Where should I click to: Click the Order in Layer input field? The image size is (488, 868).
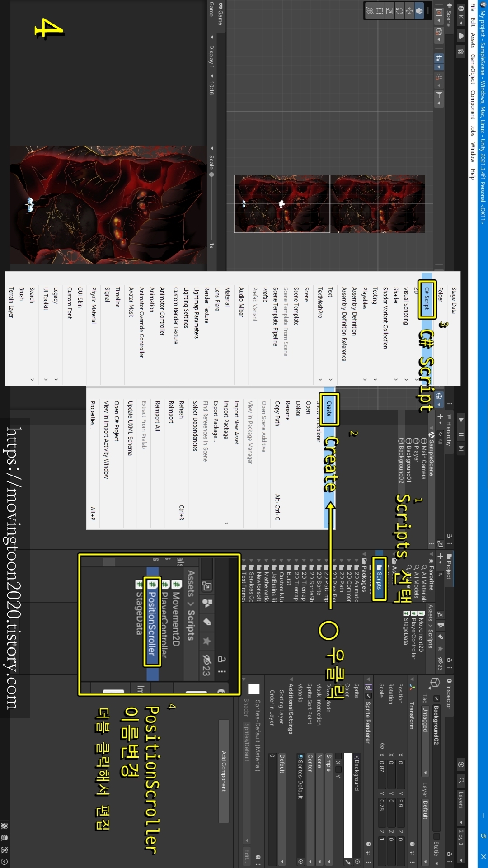pos(272,809)
